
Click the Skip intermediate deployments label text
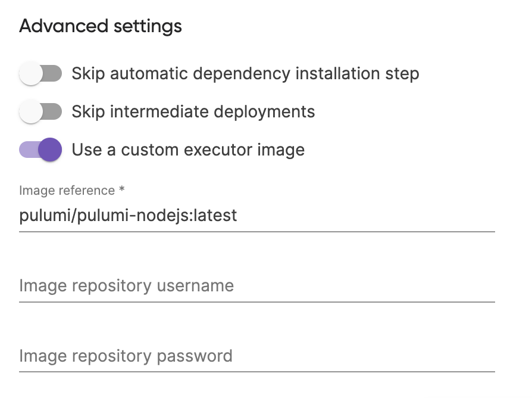(193, 111)
